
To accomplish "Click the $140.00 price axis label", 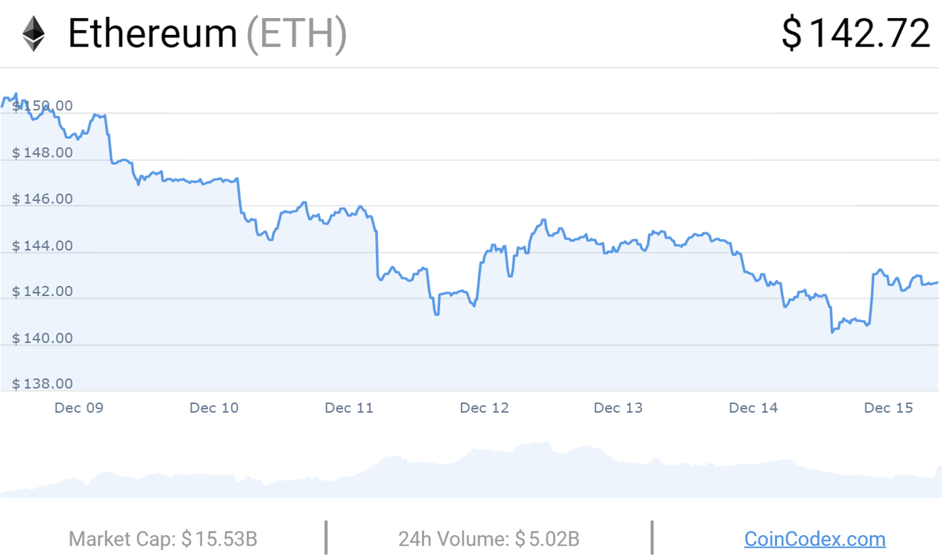I will tap(42, 338).
